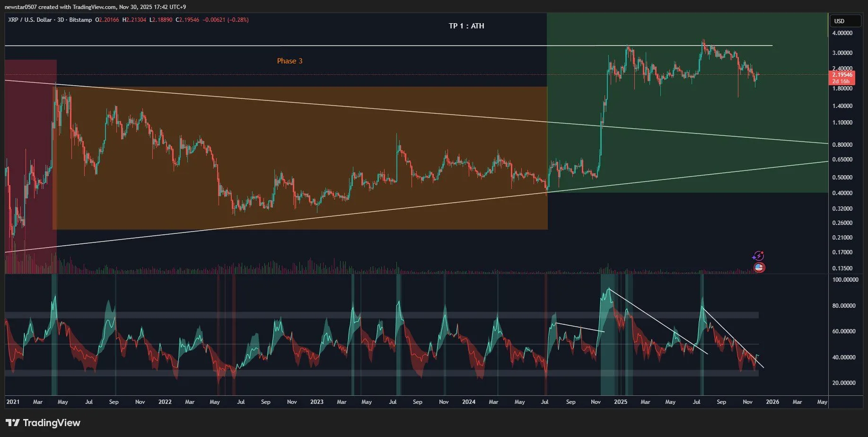This screenshot has width=868, height=437.
Task: Click the -0.00621 (-0.28%) change value
Action: pyautogui.click(x=226, y=20)
